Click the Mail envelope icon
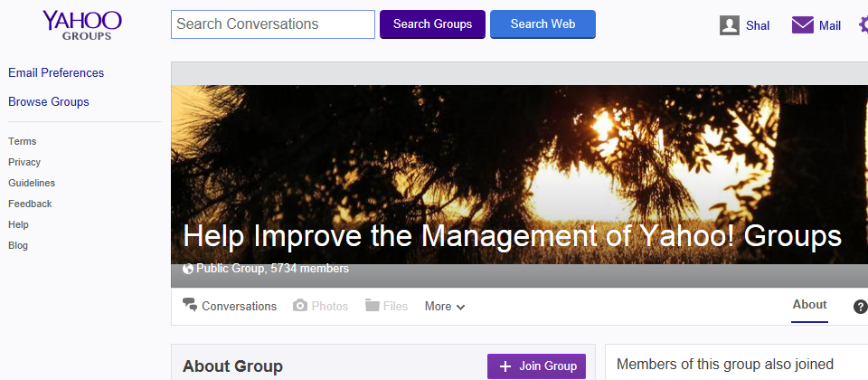This screenshot has height=380, width=868. click(803, 25)
